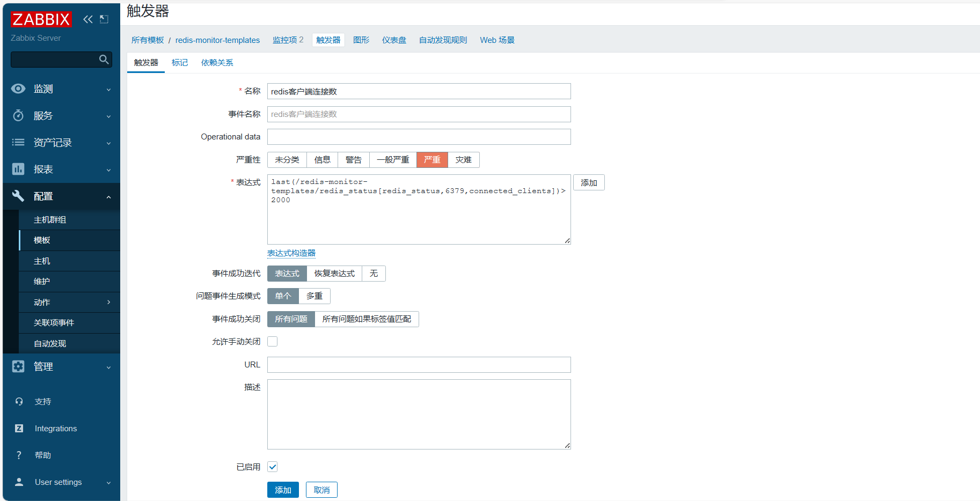Choose 多重 problem generation mode
The image size is (980, 501).
click(x=315, y=296)
